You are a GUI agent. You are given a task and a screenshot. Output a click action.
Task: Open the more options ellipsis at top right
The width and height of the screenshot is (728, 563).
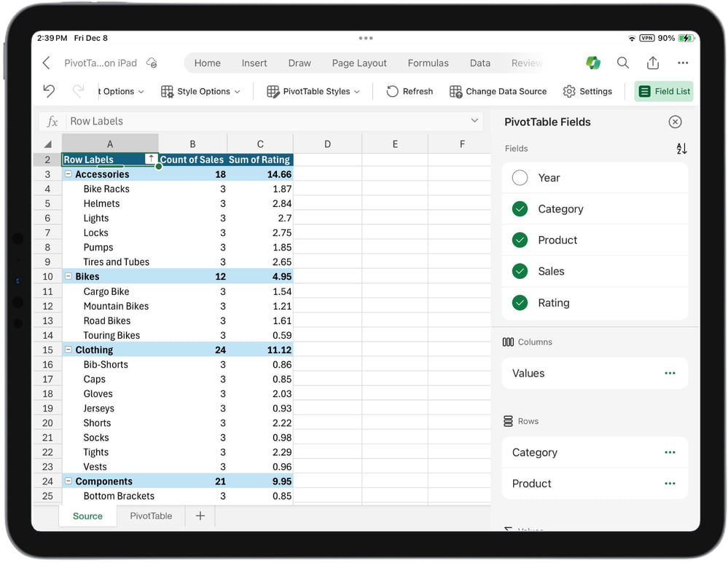pos(683,63)
